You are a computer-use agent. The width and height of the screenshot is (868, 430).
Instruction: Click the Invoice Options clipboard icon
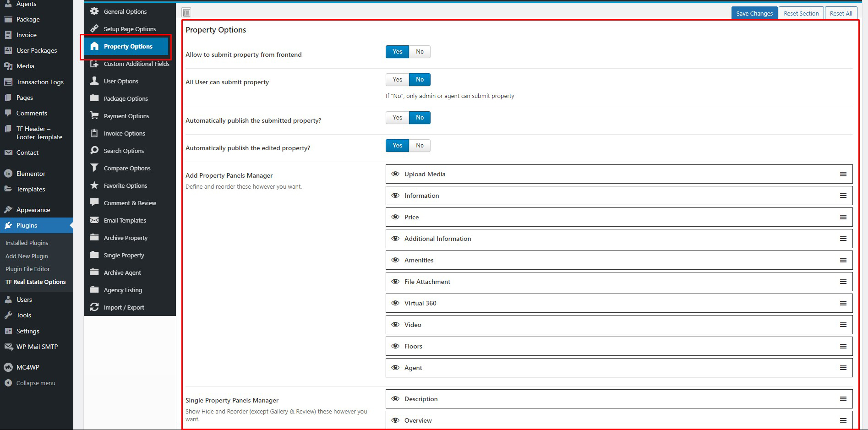point(94,133)
